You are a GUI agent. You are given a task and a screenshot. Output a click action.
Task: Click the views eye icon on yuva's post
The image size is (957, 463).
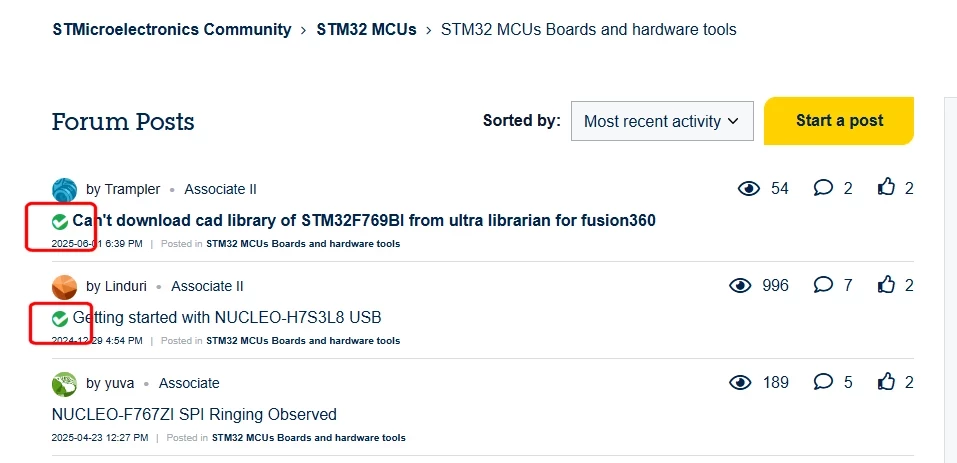(740, 382)
